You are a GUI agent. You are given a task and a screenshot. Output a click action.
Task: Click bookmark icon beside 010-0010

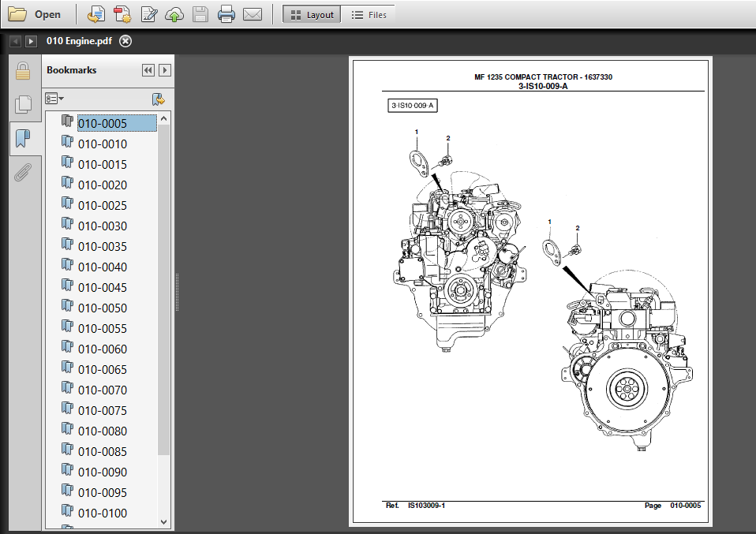[68, 141]
